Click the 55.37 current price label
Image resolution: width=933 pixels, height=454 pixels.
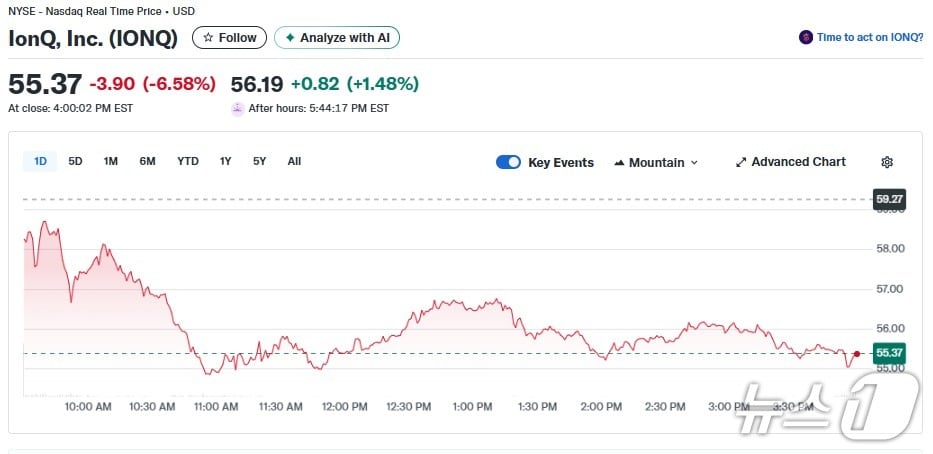click(x=889, y=353)
